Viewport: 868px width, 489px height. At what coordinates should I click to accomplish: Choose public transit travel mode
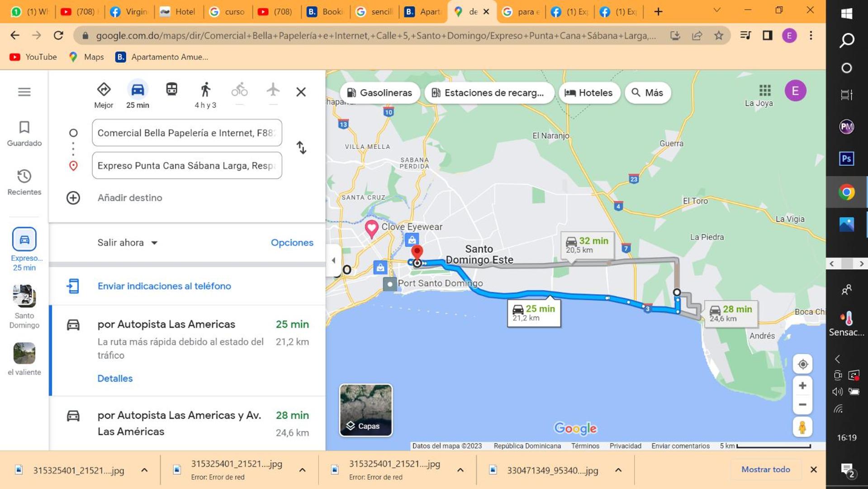pos(171,89)
